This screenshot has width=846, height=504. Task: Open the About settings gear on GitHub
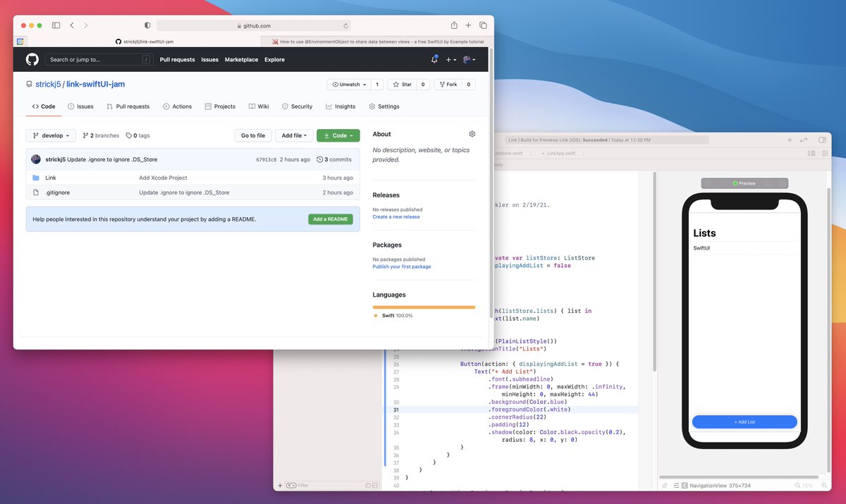click(x=472, y=134)
